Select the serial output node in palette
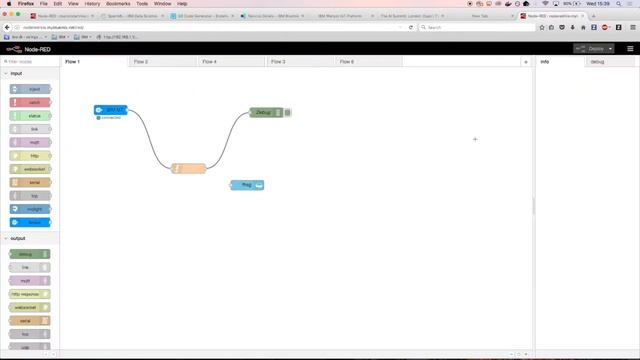Screen dimensions: 640x360 coord(30,321)
